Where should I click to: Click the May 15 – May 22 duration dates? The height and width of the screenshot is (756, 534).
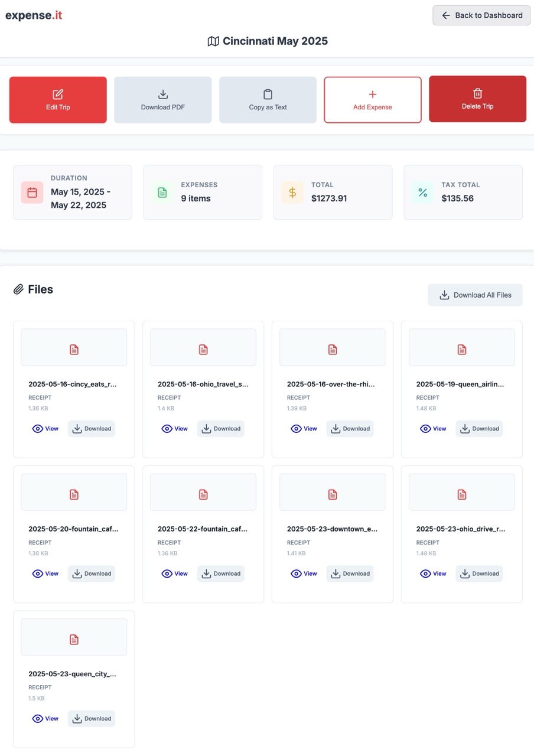(80, 198)
